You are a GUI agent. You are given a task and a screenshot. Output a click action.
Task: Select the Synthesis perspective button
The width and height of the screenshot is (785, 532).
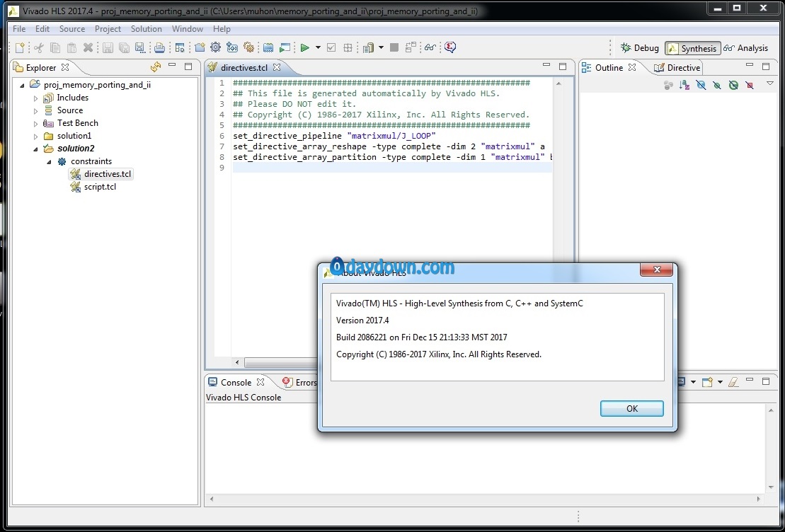(x=692, y=48)
